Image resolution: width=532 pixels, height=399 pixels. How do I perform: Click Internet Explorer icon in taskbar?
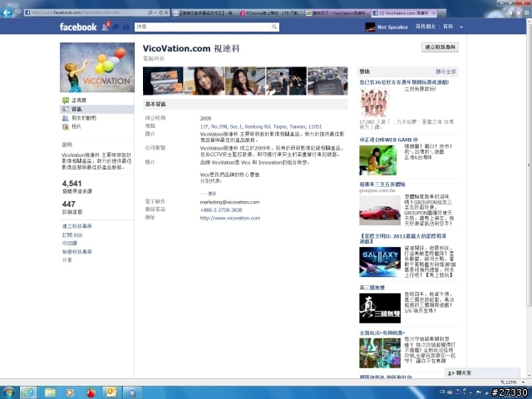29,392
